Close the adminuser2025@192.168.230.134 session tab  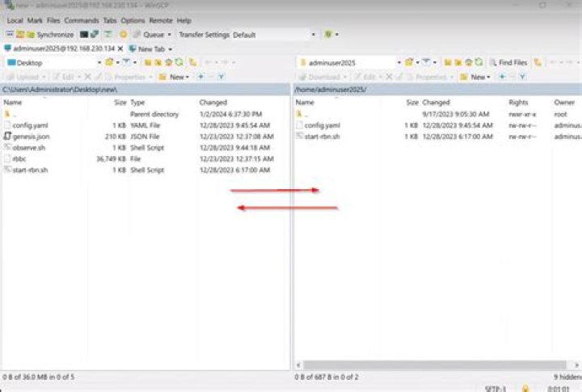121,48
